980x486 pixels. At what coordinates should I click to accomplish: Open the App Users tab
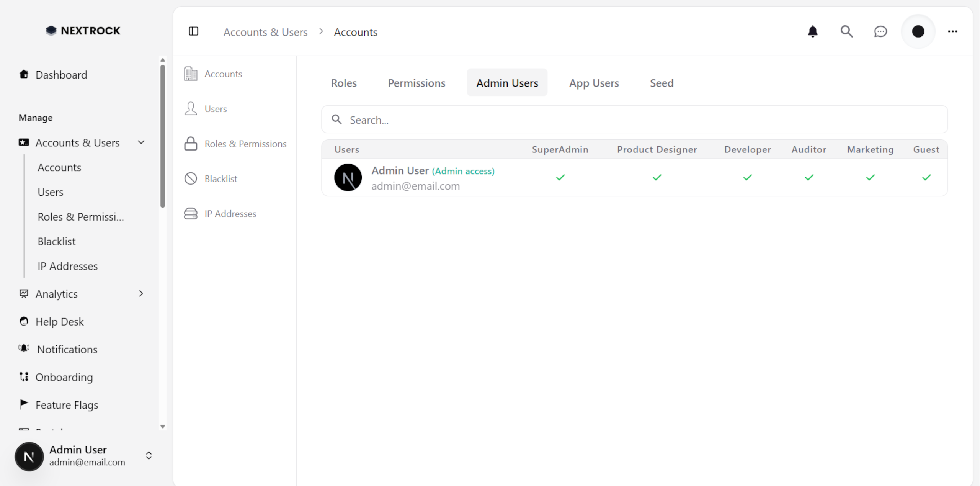[594, 83]
